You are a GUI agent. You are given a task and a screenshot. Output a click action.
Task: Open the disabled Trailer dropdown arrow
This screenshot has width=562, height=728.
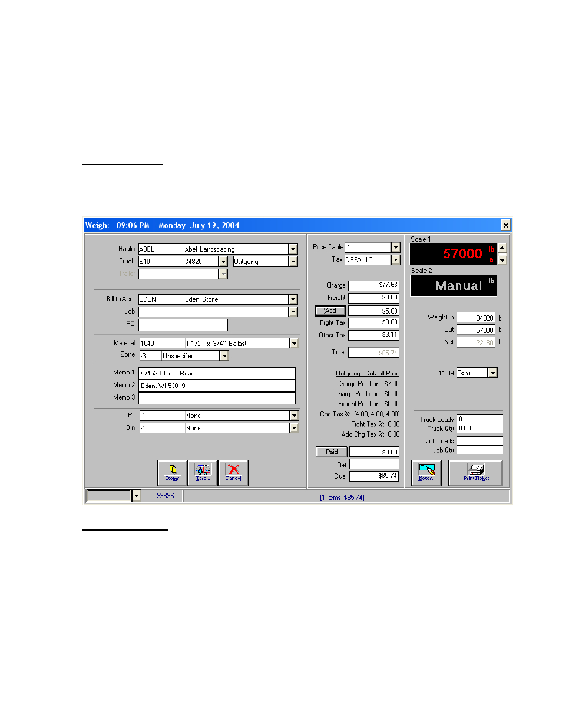(x=223, y=274)
